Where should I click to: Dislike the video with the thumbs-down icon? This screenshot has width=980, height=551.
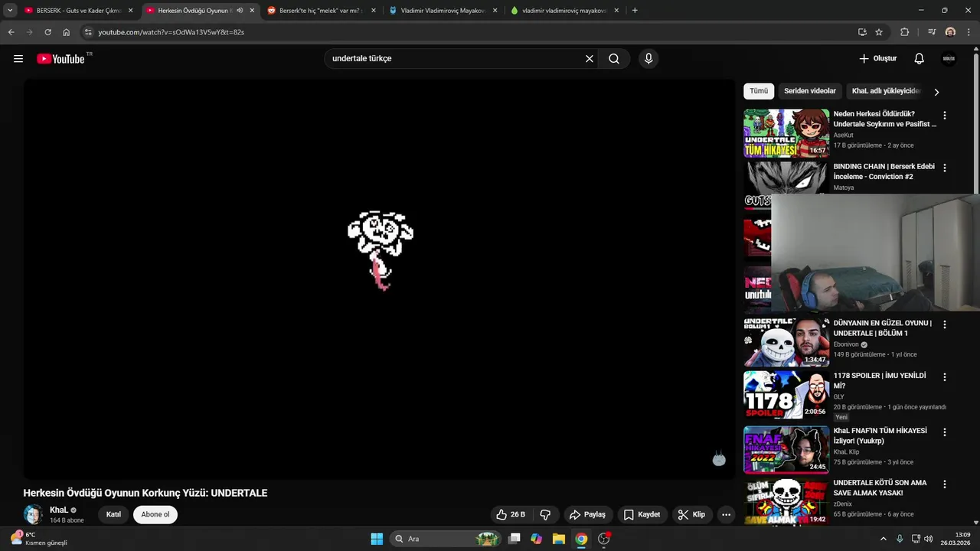546,515
